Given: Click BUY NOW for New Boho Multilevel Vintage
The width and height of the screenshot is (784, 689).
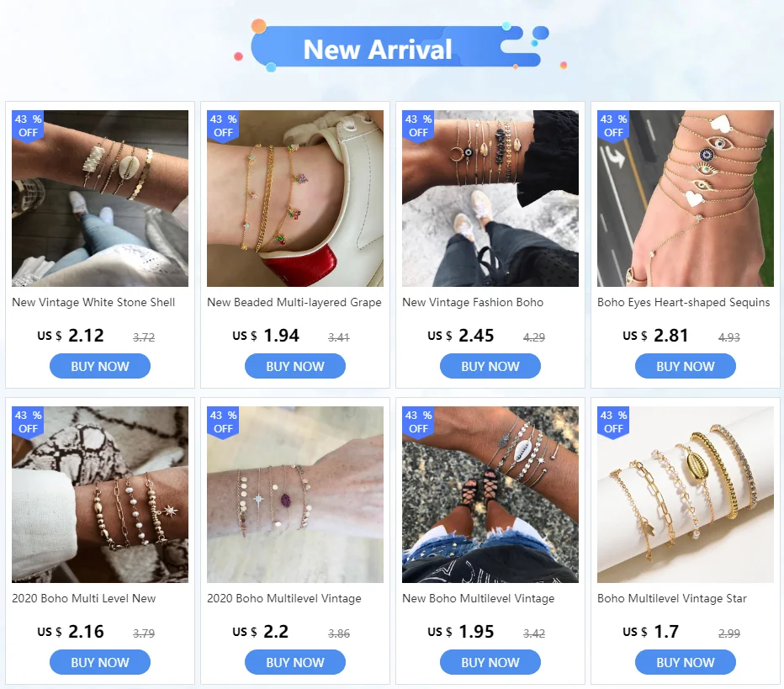Looking at the screenshot, I should pyautogui.click(x=490, y=662).
